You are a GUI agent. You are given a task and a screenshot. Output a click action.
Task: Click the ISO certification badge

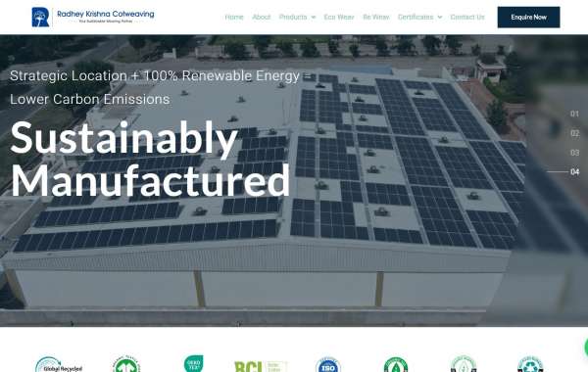328,364
